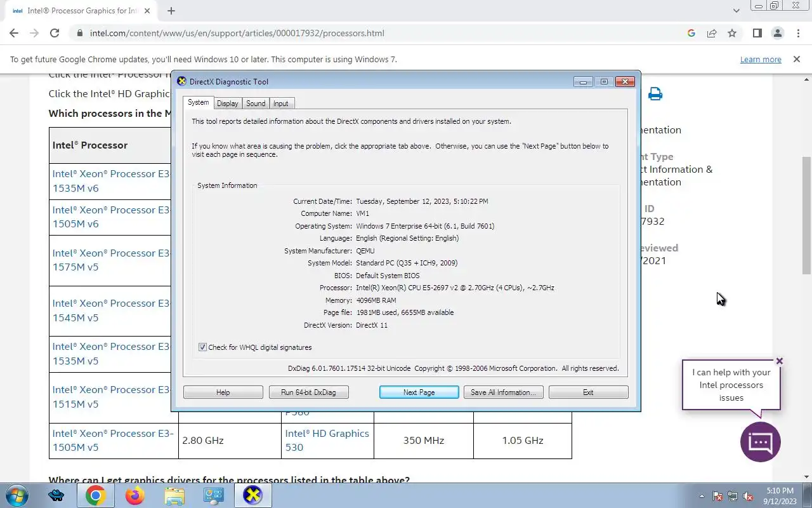Open Chrome profile avatar icon
Viewport: 812px width, 508px height.
point(777,33)
